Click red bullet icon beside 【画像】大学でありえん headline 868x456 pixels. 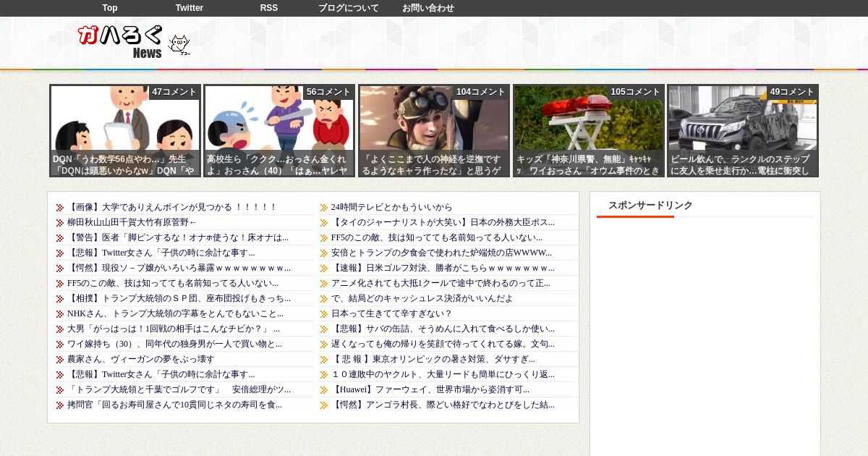tap(60, 208)
